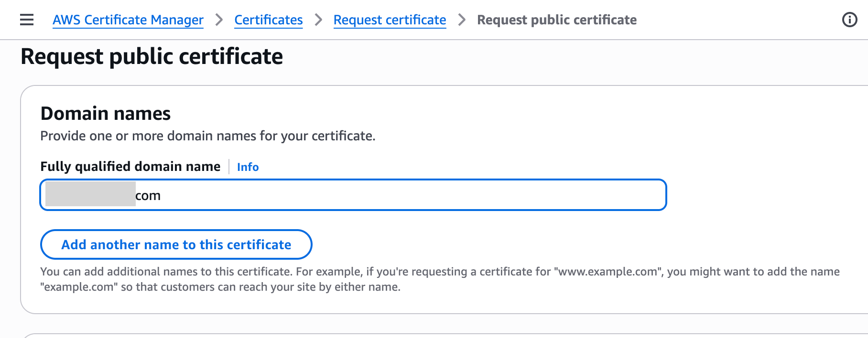
Task: Click the grayed-out redacted part of the domain
Action: click(x=90, y=194)
